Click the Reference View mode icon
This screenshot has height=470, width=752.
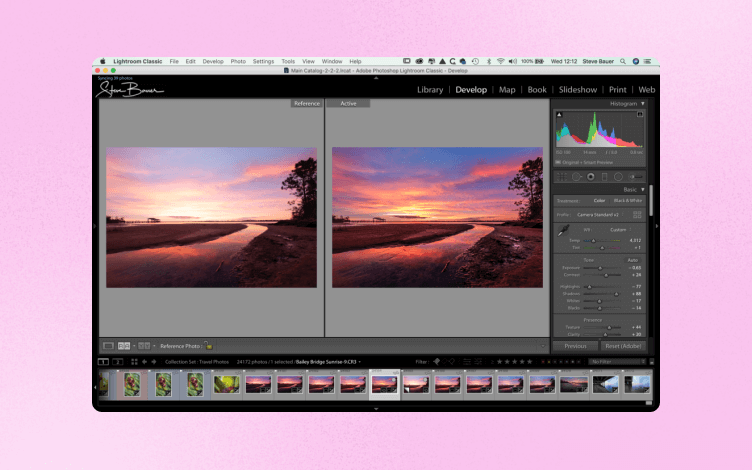pos(125,345)
